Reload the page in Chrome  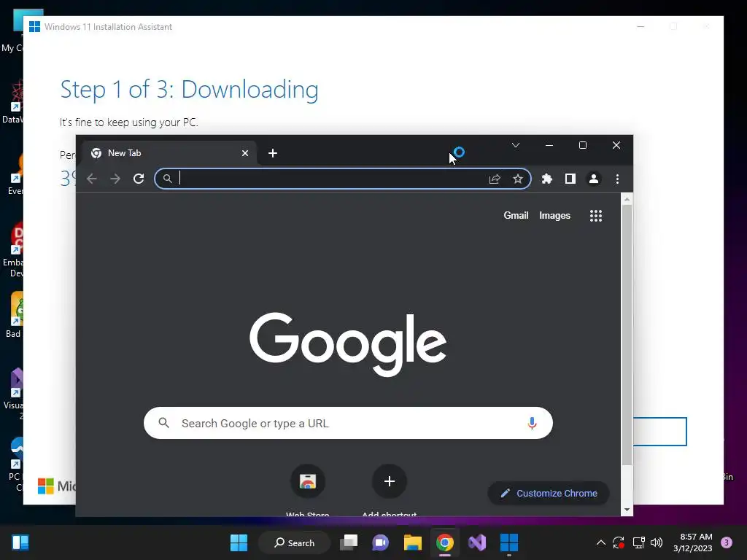[x=139, y=179]
